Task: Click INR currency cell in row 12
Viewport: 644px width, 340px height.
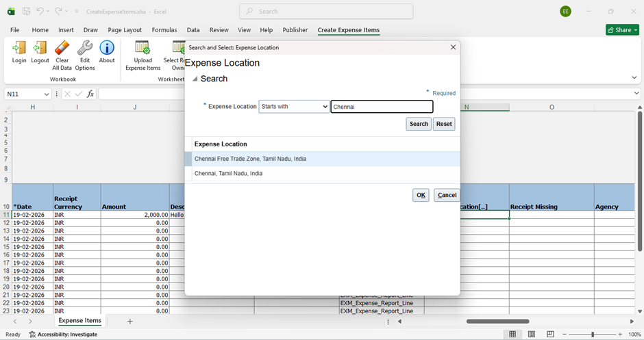Action: tap(77, 223)
